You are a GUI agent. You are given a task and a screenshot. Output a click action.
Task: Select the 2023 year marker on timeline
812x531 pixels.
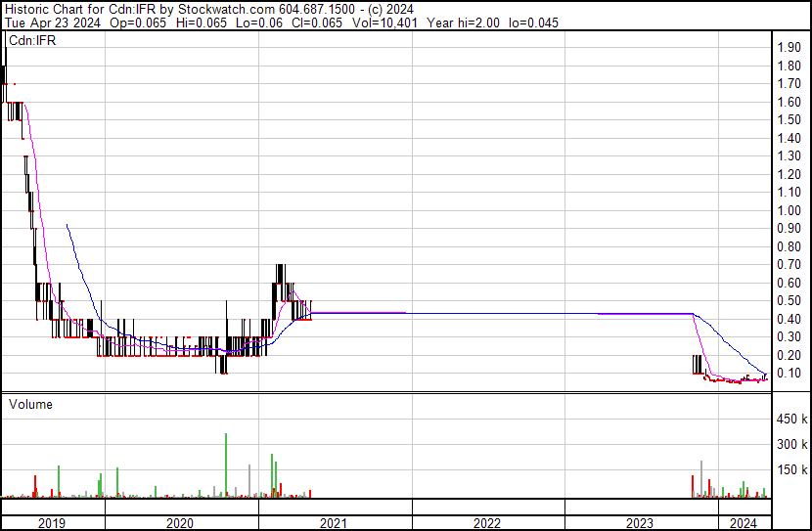click(x=640, y=523)
